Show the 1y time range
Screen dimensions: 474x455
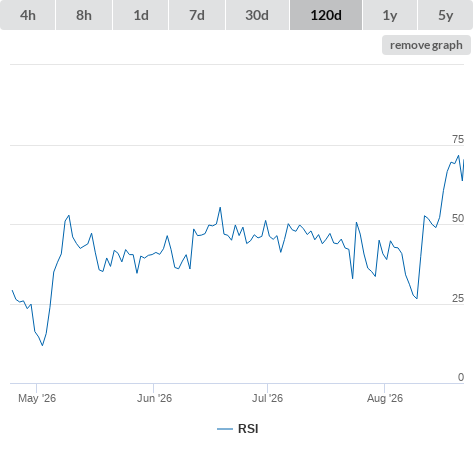(390, 15)
